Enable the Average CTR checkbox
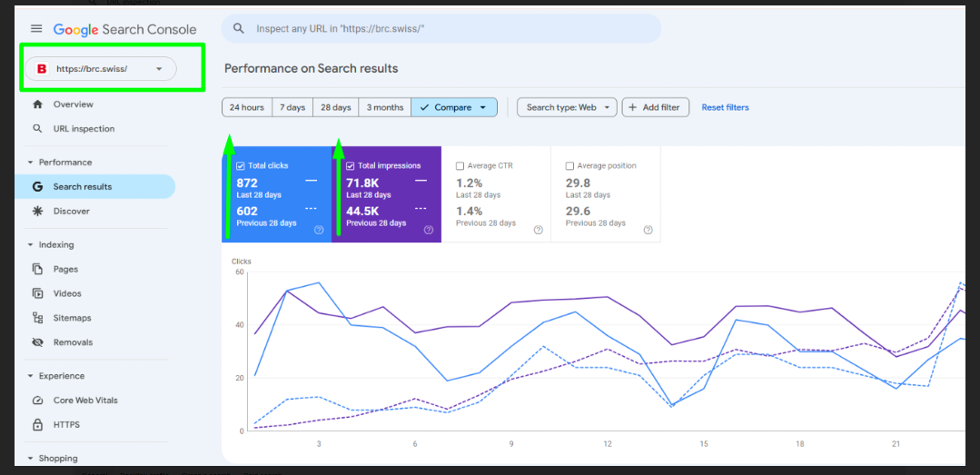This screenshot has height=475, width=980. coord(460,166)
